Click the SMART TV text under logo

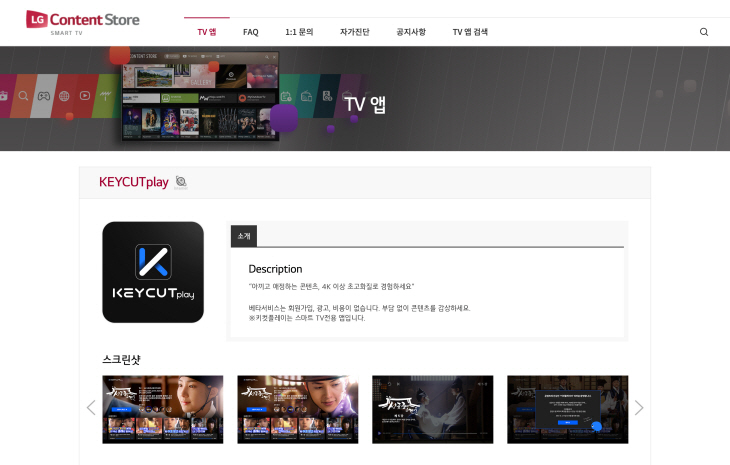67,33
